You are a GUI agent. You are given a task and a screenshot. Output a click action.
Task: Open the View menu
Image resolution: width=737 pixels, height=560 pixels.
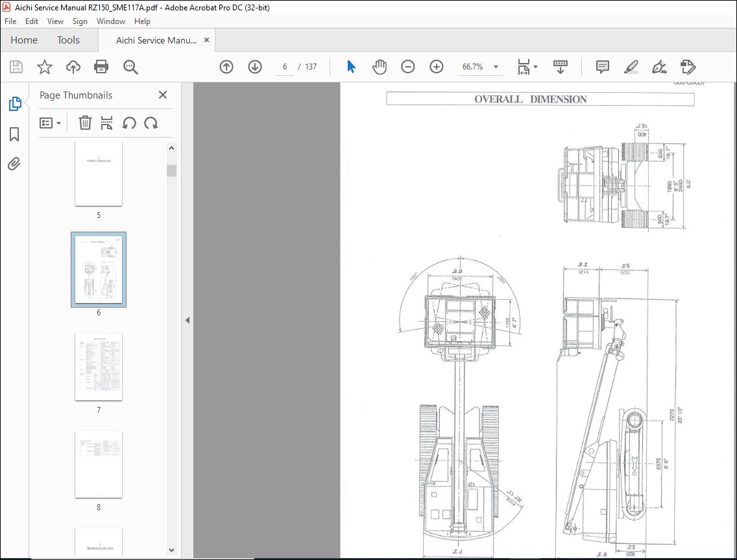[x=55, y=21]
